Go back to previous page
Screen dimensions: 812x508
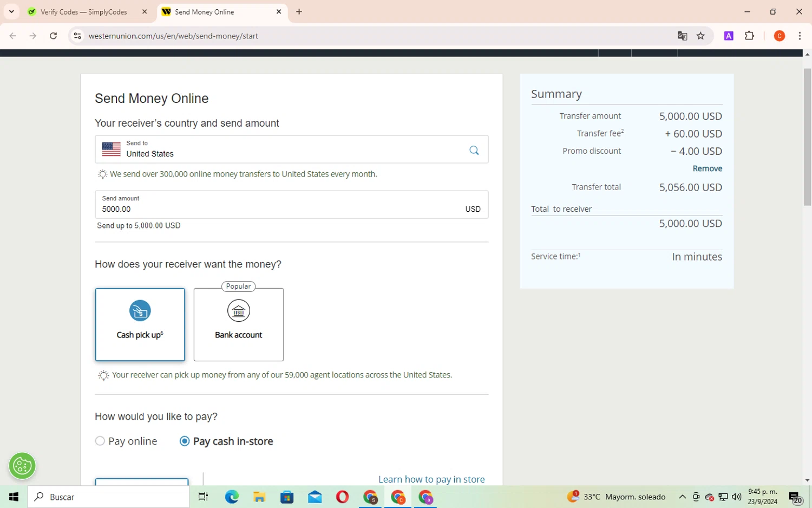coord(13,36)
